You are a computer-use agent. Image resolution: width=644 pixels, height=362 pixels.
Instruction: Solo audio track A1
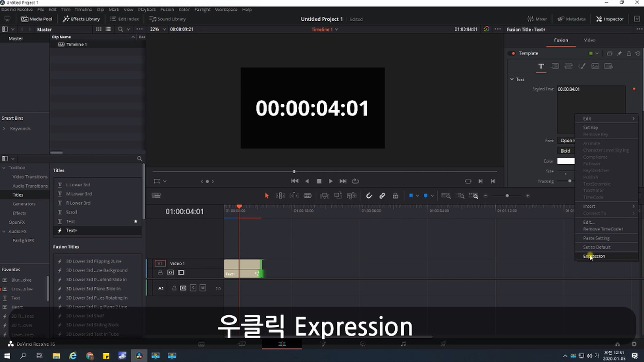tap(193, 288)
